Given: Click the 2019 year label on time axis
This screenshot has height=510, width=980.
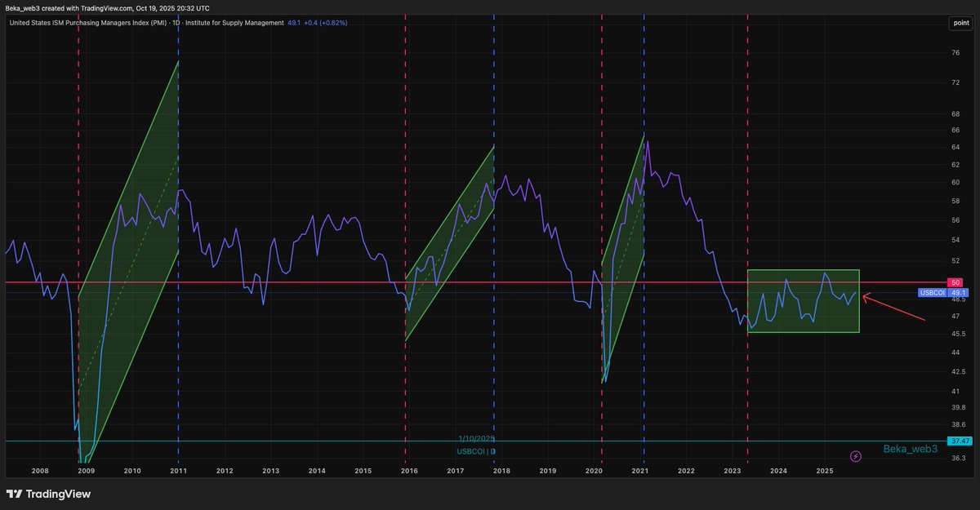Looking at the screenshot, I should tap(548, 471).
